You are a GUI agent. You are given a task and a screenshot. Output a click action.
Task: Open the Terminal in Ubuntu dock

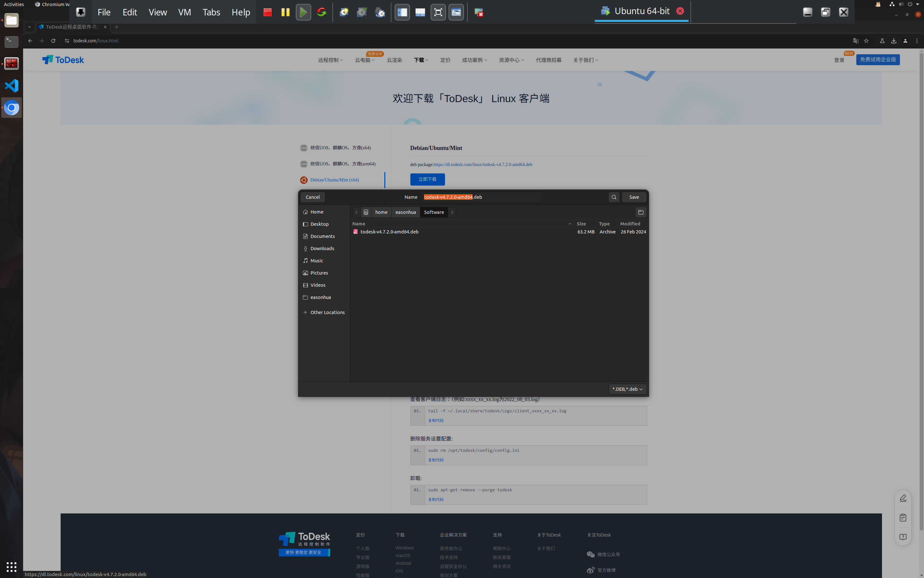(12, 42)
